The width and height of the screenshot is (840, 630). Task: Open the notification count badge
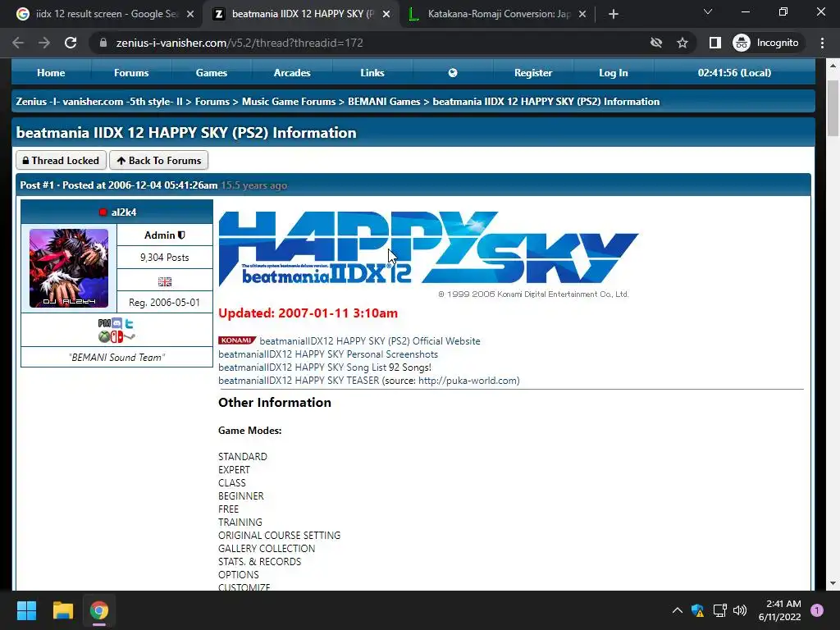tap(817, 610)
